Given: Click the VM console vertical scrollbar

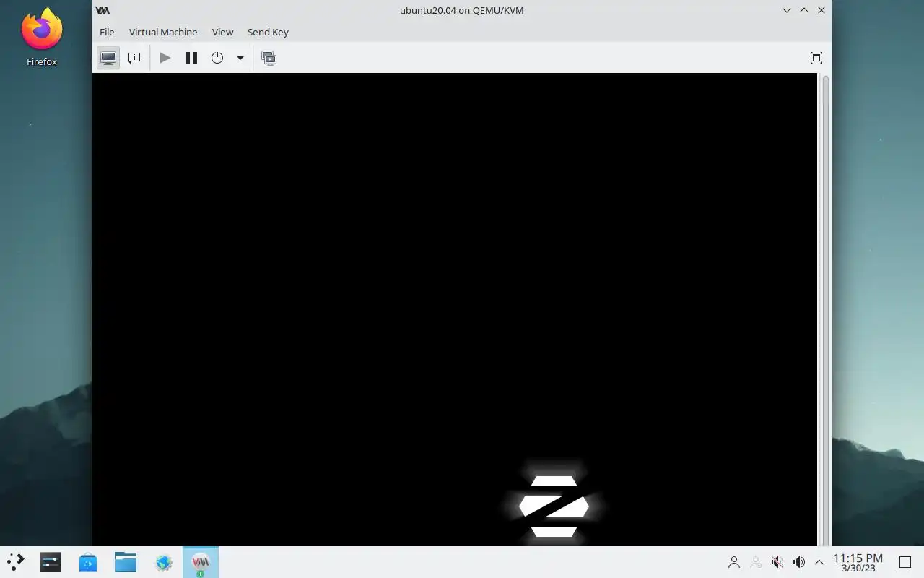Looking at the screenshot, I should pyautogui.click(x=826, y=309).
